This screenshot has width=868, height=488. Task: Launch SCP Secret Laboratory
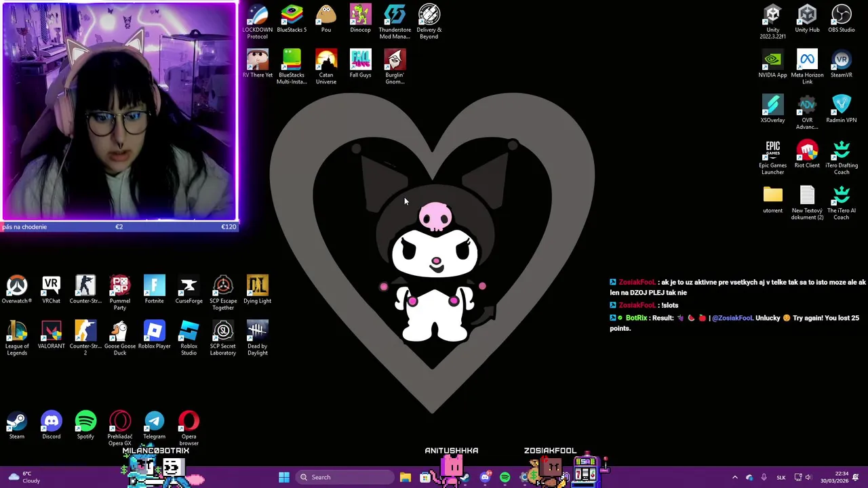coord(223,338)
